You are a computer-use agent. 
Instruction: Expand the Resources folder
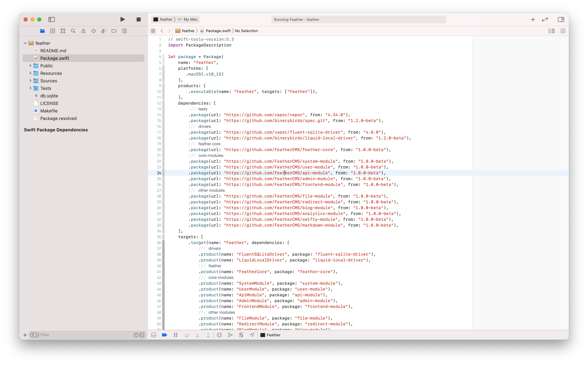pos(30,73)
